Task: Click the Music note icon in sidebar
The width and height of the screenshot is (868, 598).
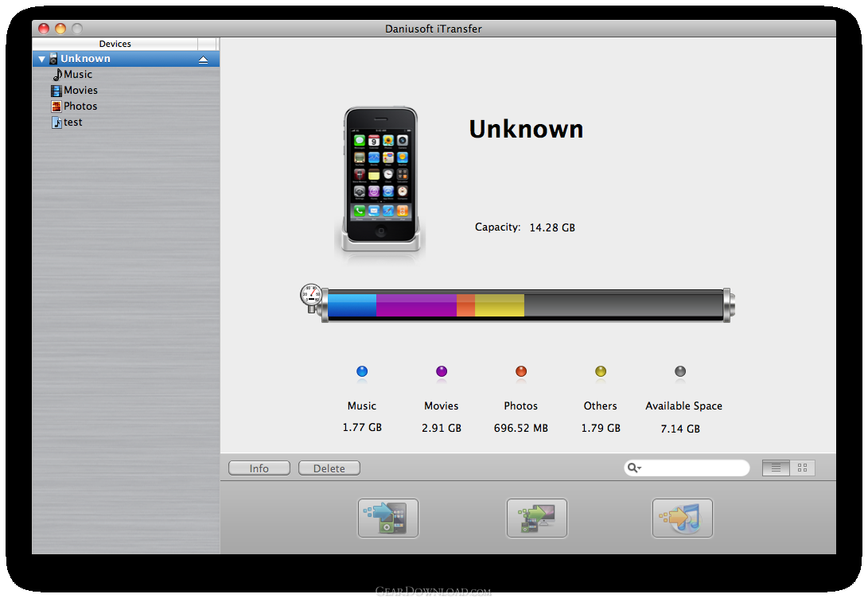Action: pyautogui.click(x=57, y=75)
